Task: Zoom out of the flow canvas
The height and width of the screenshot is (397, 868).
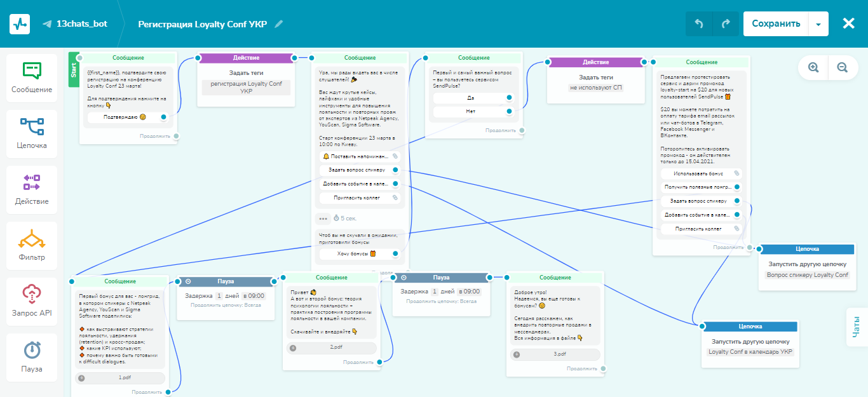Action: pos(843,67)
